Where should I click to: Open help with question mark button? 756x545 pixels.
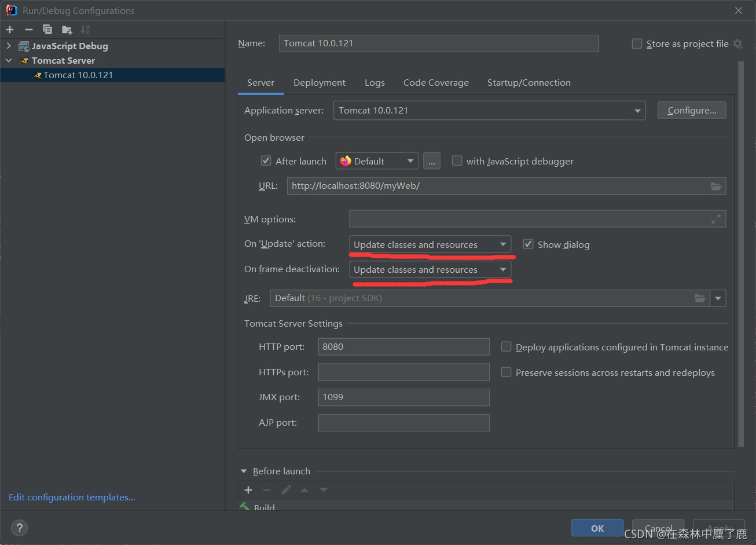coord(20,528)
